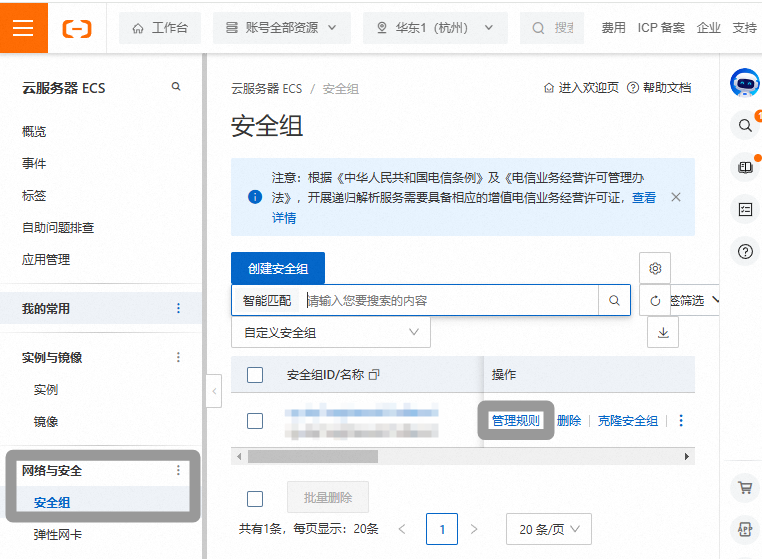Screen dimensions: 762x559
Task: Open the AI assistant robot icon
Action: click(x=745, y=83)
